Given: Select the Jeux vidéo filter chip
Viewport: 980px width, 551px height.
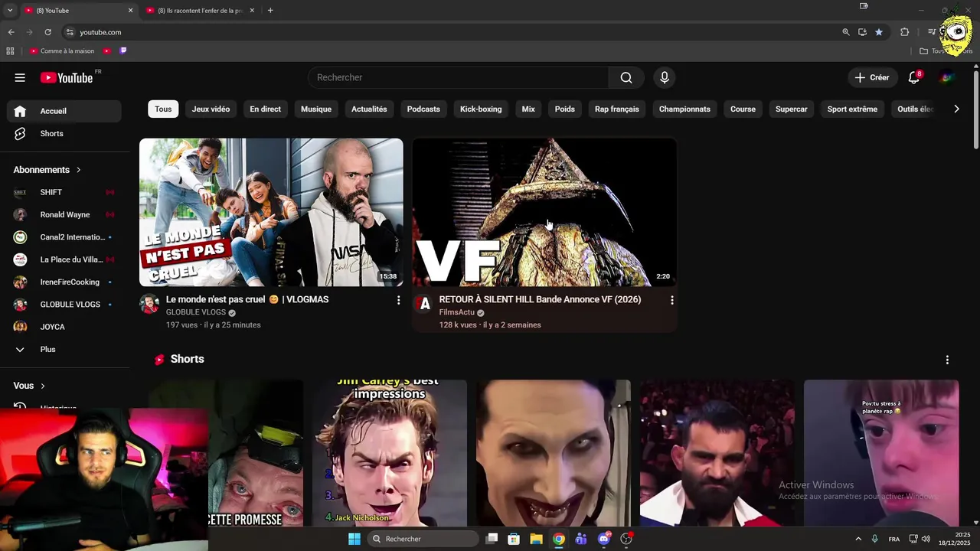Looking at the screenshot, I should tap(211, 109).
